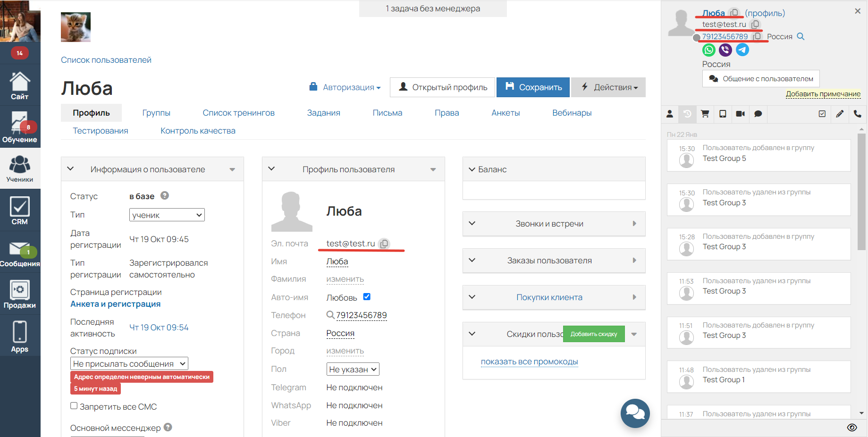Click the phone call icon in side panel
Screen dimensions: 868x437
[857, 114]
